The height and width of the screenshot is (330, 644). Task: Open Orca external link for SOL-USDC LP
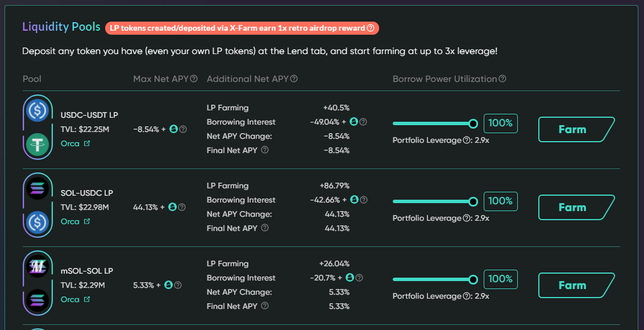click(86, 221)
